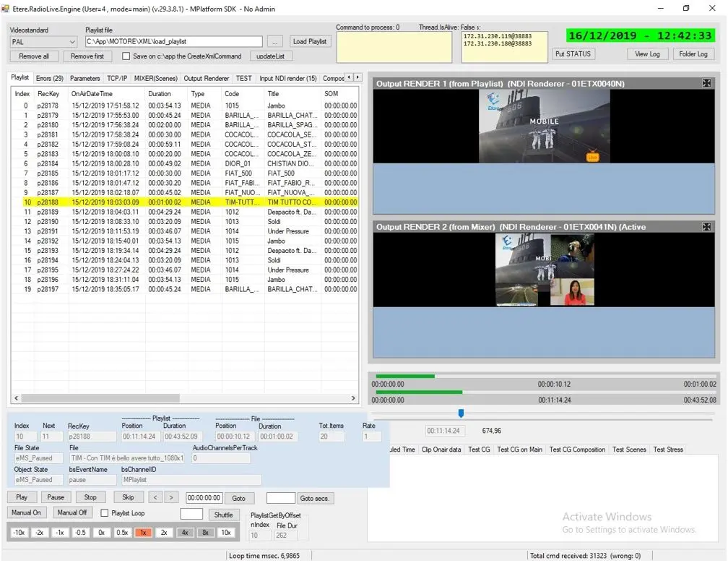The width and height of the screenshot is (728, 563).
Task: Set playback speed to 2x
Action: [163, 533]
